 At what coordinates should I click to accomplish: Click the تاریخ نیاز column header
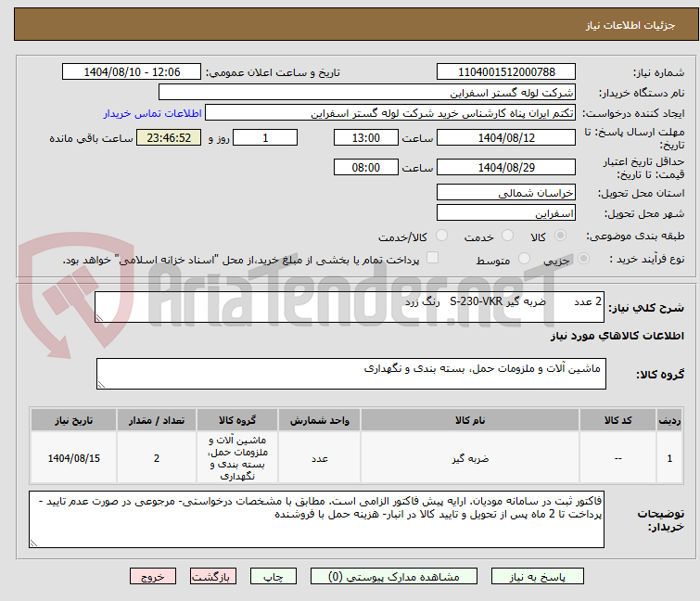(x=73, y=420)
